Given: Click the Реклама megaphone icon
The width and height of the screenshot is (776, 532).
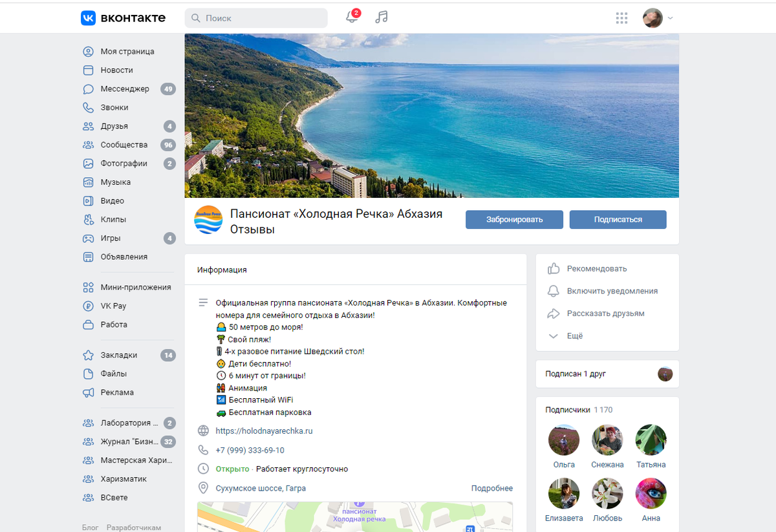Looking at the screenshot, I should click(x=89, y=392).
